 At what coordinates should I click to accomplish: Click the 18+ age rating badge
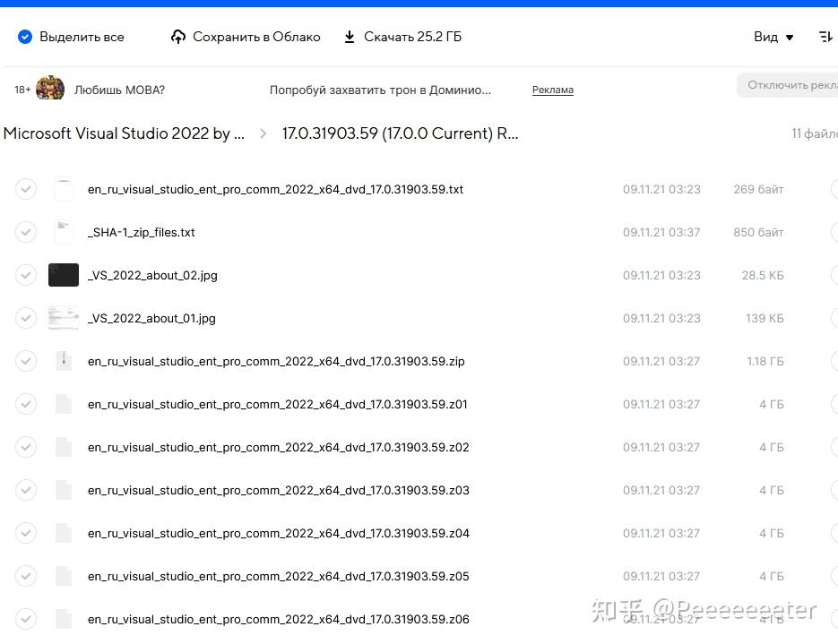[22, 90]
